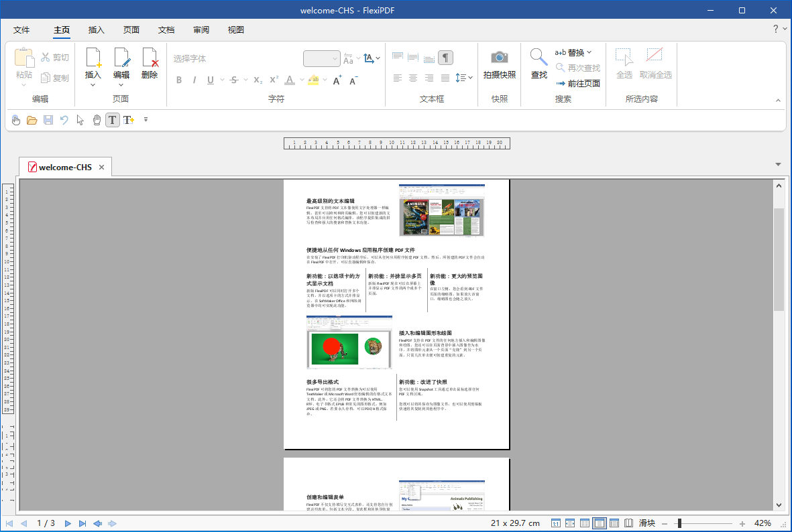Switch to the 审阅 ribbon tab
792x532 pixels.
coord(201,29)
